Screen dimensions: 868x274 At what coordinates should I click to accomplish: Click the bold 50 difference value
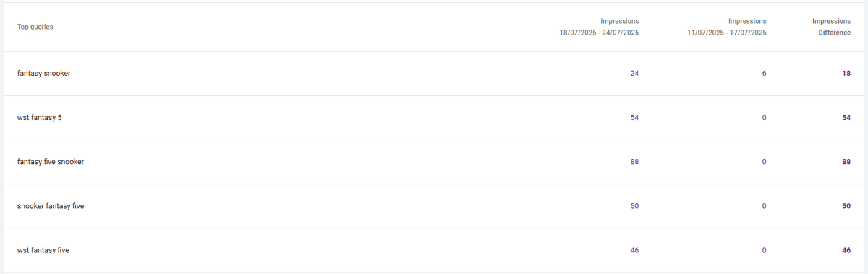pyautogui.click(x=846, y=206)
